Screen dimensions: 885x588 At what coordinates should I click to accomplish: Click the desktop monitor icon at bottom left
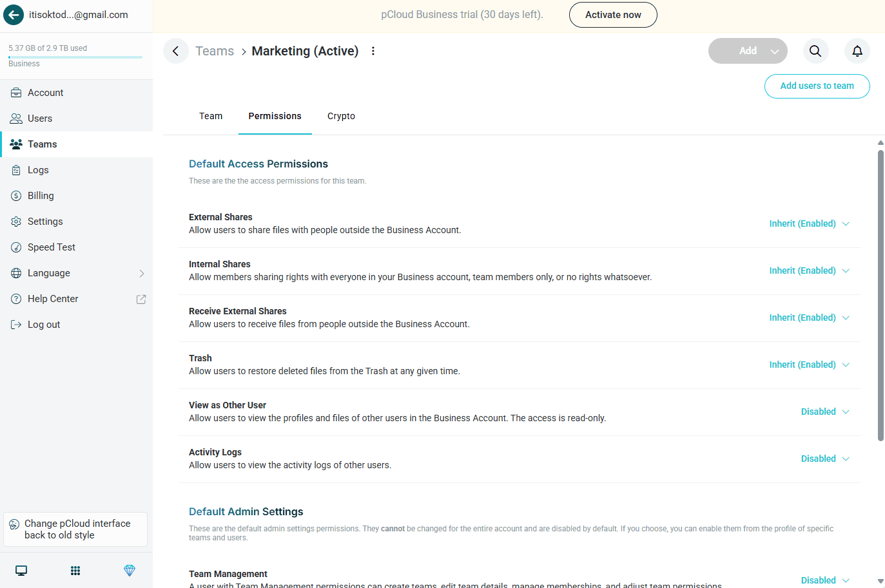[21, 571]
